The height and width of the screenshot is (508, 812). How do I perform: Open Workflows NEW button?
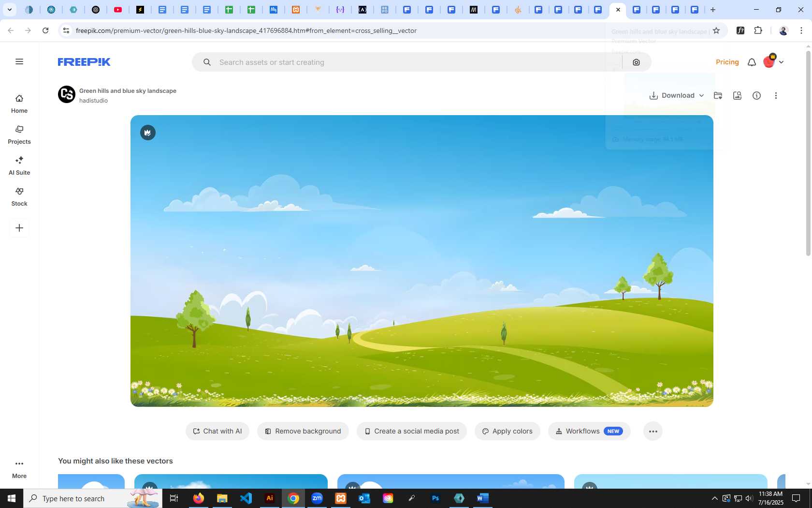(589, 431)
